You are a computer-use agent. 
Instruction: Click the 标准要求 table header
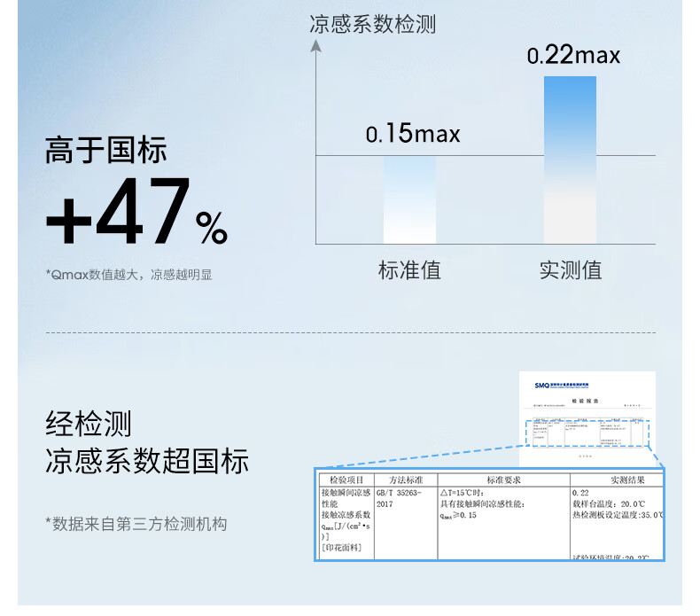tap(504, 480)
